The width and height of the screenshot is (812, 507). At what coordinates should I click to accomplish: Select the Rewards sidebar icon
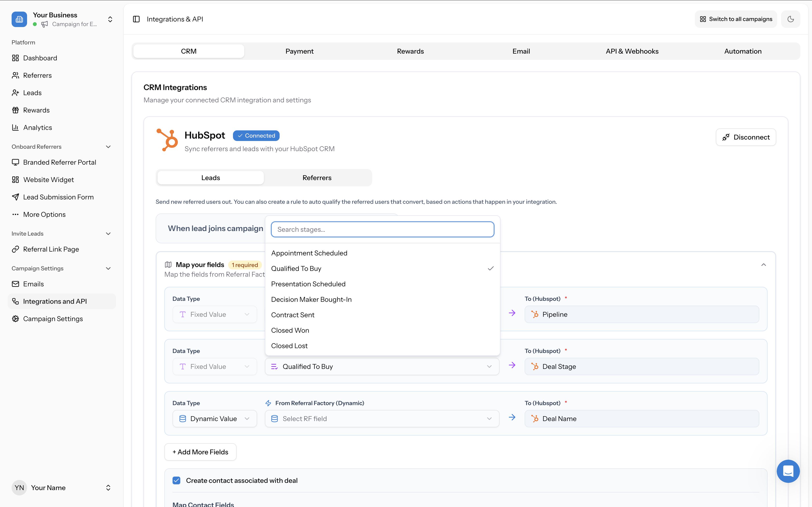[x=15, y=110]
